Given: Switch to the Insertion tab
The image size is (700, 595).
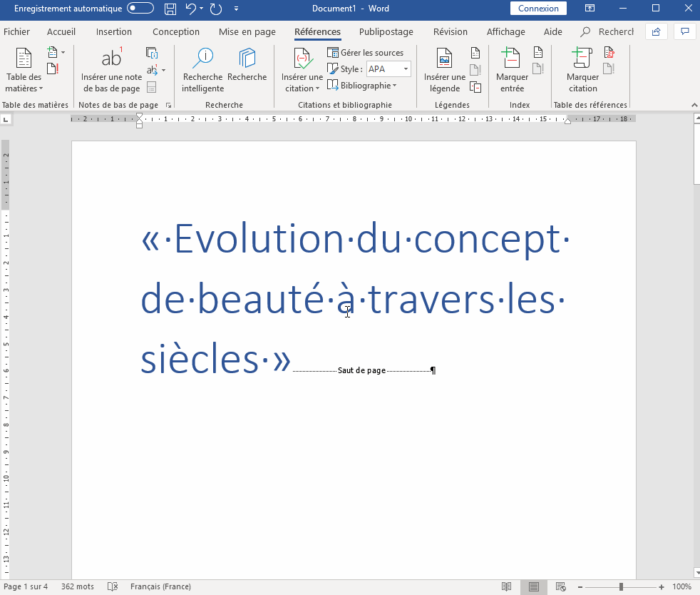Looking at the screenshot, I should coord(114,32).
